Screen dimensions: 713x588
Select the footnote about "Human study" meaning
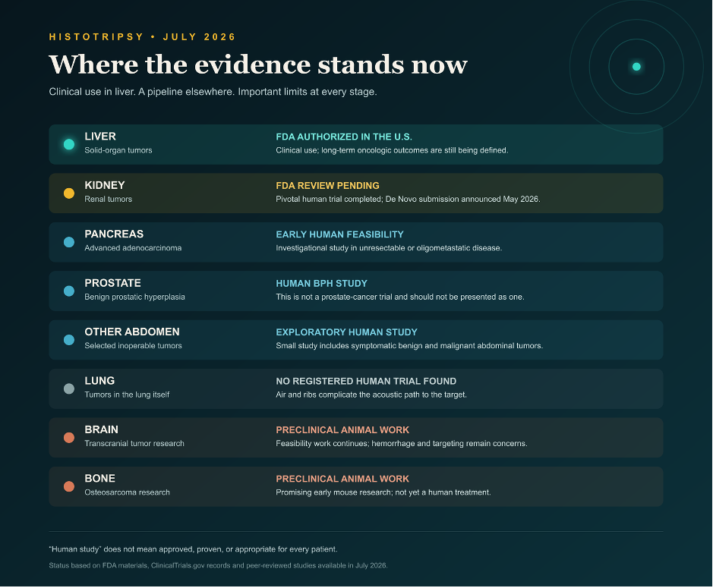coord(194,549)
